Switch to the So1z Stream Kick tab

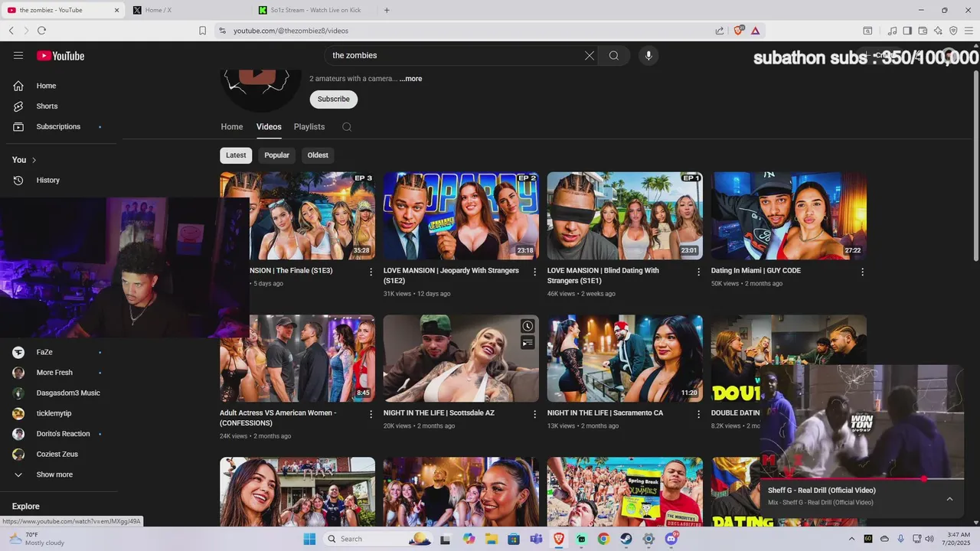click(313, 10)
